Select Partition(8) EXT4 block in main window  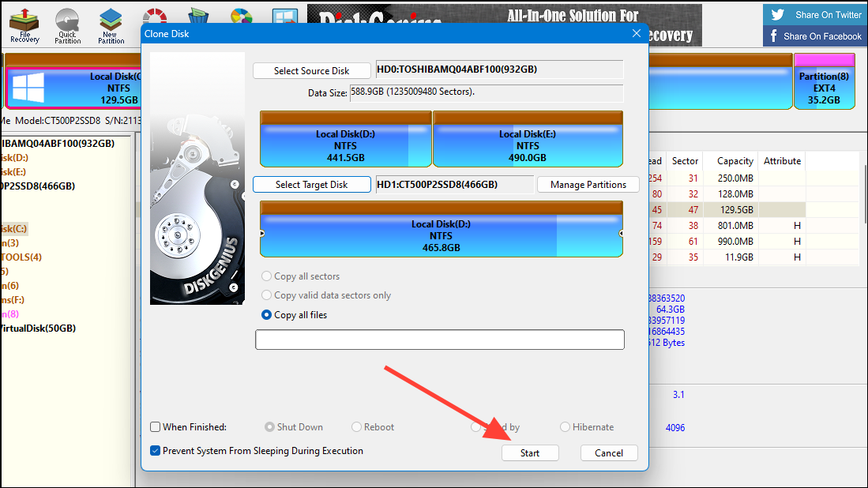coord(824,82)
